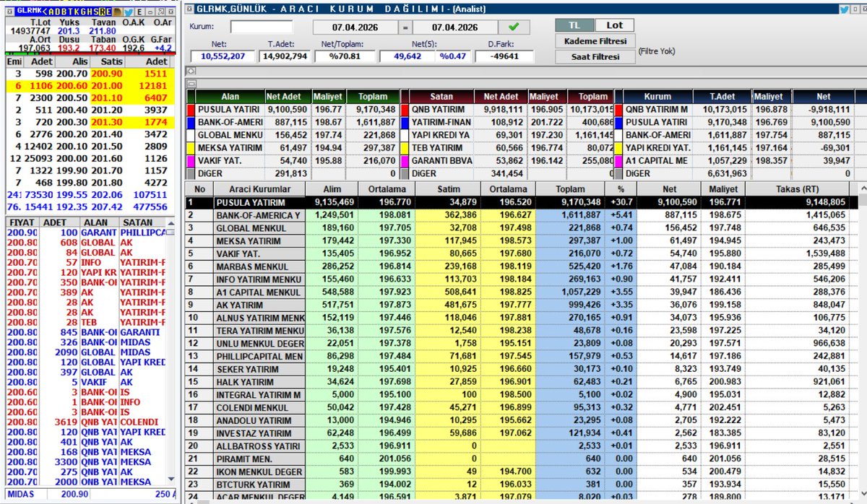The width and height of the screenshot is (867, 504).
Task: Click the T letter in GLRMK quote header
Action: 70,12
